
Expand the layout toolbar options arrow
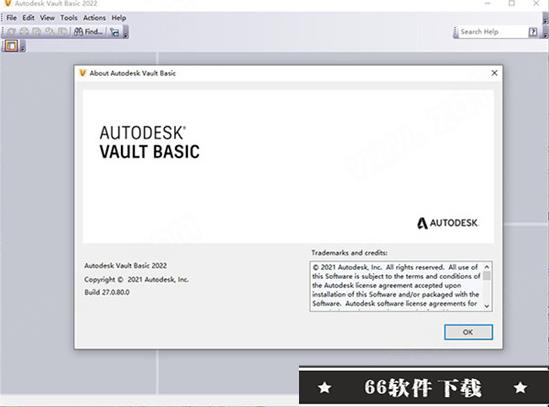[23, 46]
